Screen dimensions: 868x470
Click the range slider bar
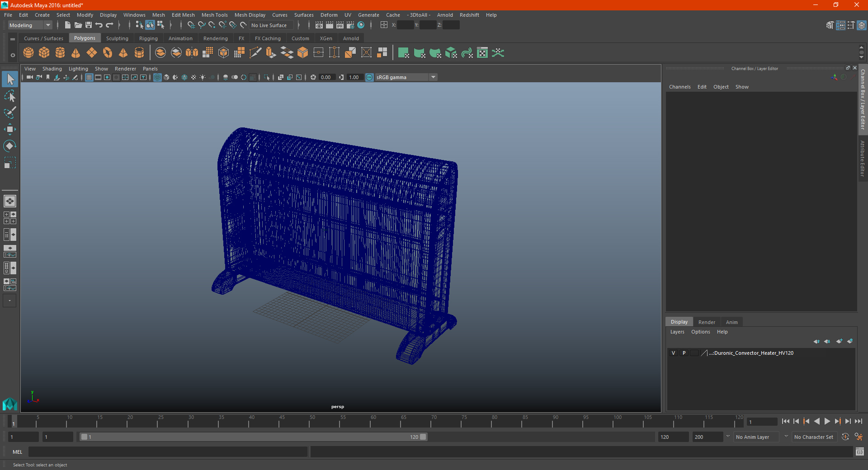[x=253, y=437]
